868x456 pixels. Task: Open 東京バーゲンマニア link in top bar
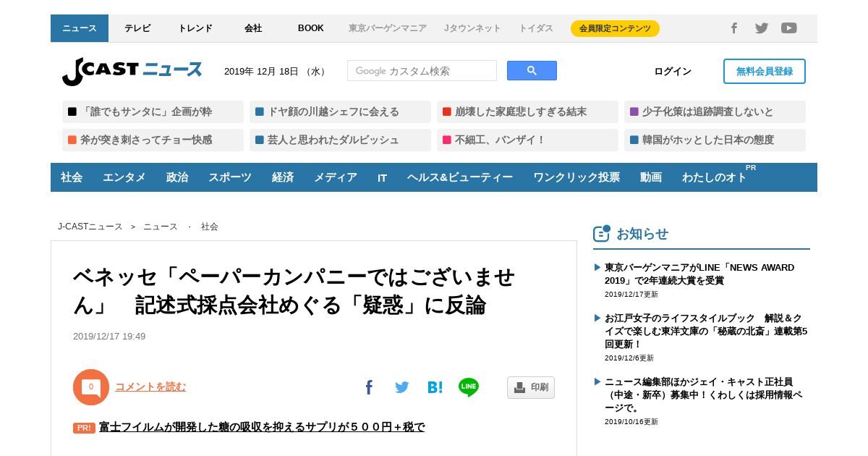pyautogui.click(x=388, y=28)
